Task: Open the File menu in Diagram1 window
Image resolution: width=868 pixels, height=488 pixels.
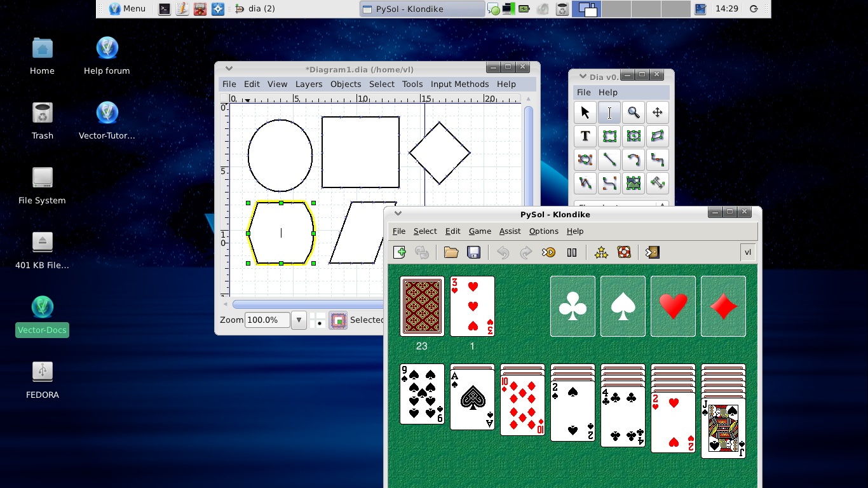Action: 229,84
